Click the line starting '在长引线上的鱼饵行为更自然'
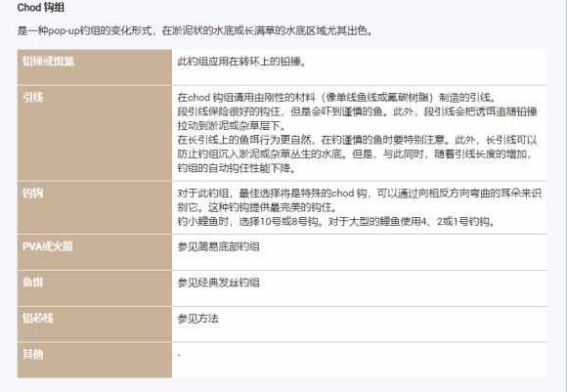Image resolution: width=567 pixels, height=392 pixels. 357,141
